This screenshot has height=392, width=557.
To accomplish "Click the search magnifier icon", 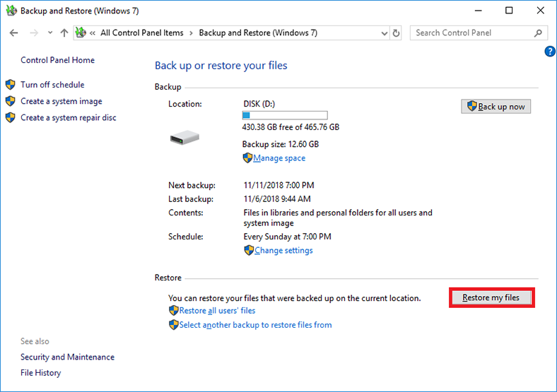I will (x=538, y=33).
